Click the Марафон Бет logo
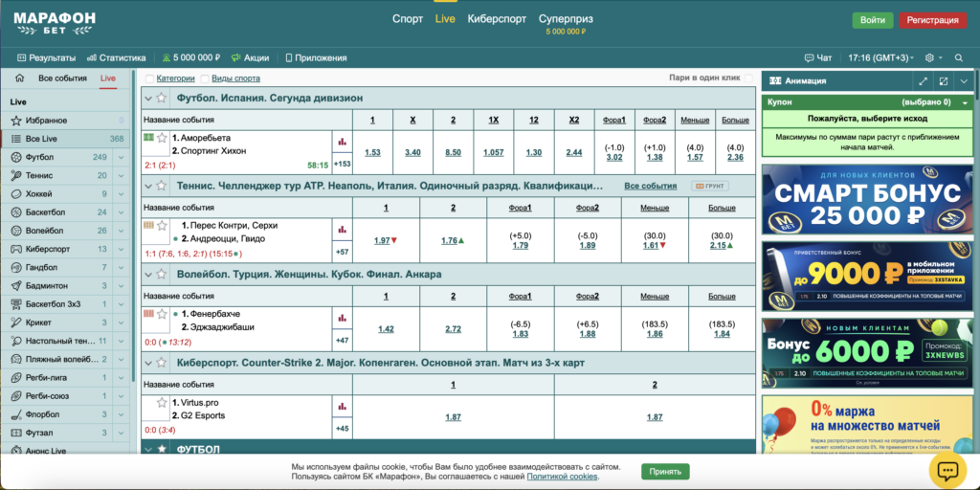Viewport: 980px width, 490px height. pyautogui.click(x=55, y=23)
